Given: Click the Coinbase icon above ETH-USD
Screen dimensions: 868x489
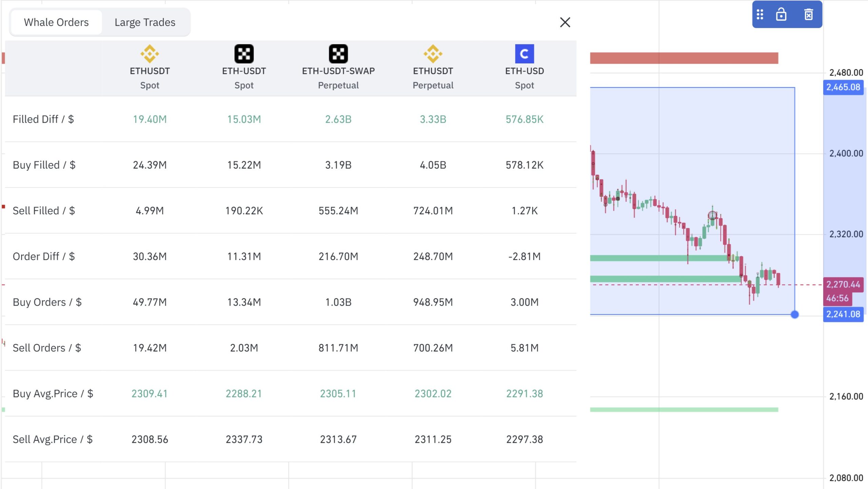Looking at the screenshot, I should [525, 54].
